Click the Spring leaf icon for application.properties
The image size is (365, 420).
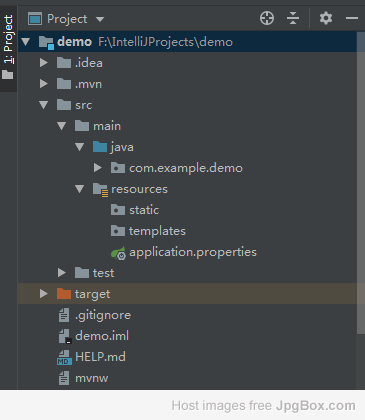click(x=118, y=253)
